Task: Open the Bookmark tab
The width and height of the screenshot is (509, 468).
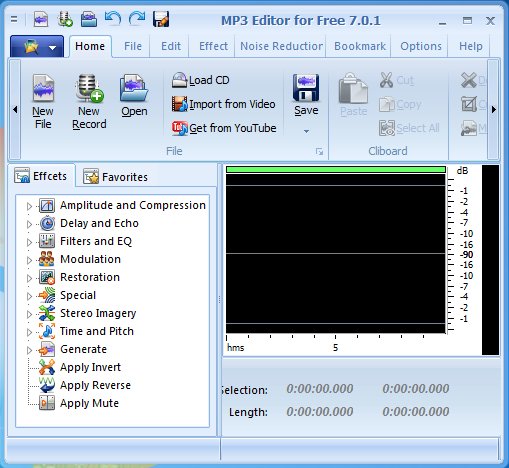Action: pyautogui.click(x=360, y=46)
